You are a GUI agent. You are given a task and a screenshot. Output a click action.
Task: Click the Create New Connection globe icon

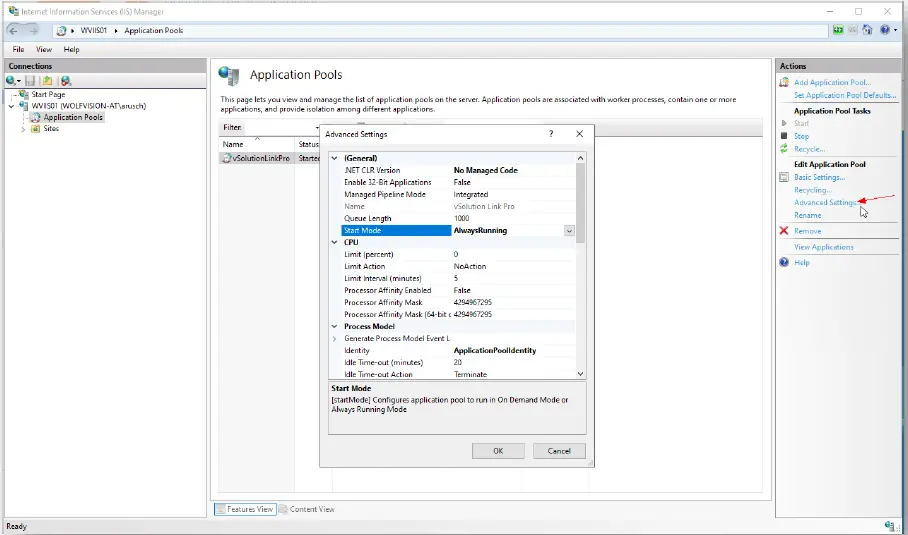11,80
